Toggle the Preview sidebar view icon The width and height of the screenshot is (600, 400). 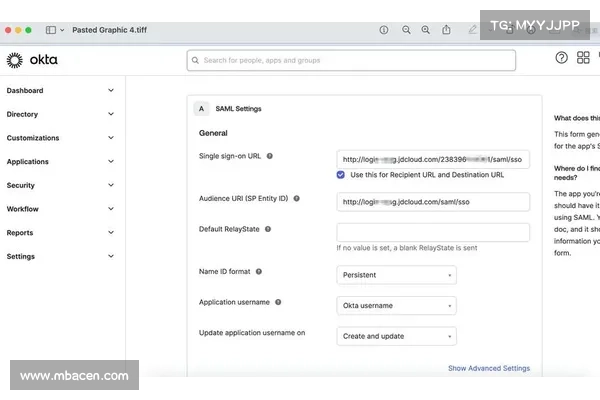(51, 30)
